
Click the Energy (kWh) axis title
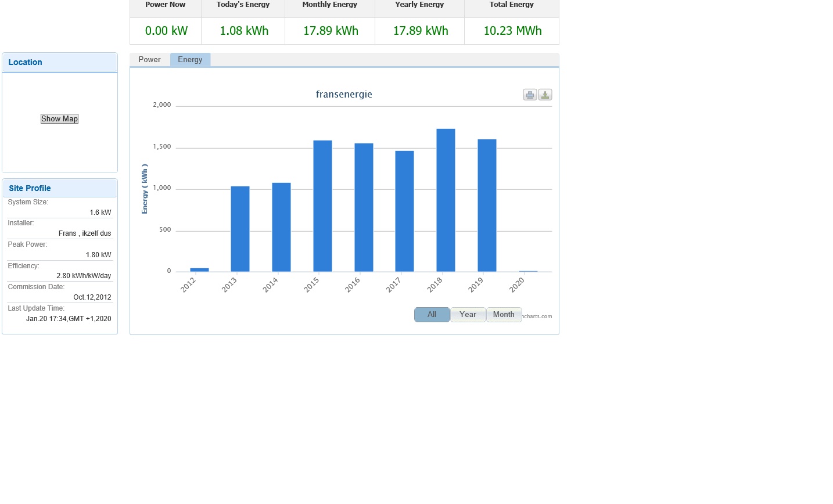[x=145, y=189]
